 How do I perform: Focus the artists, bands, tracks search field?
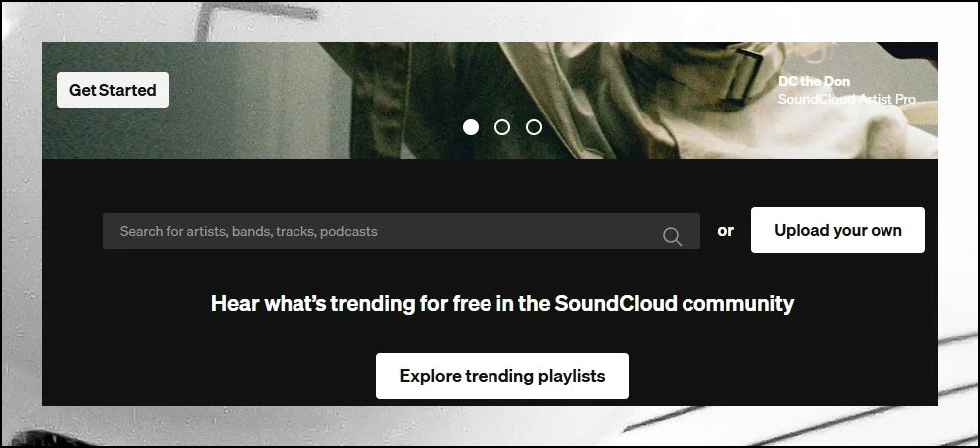click(x=401, y=231)
